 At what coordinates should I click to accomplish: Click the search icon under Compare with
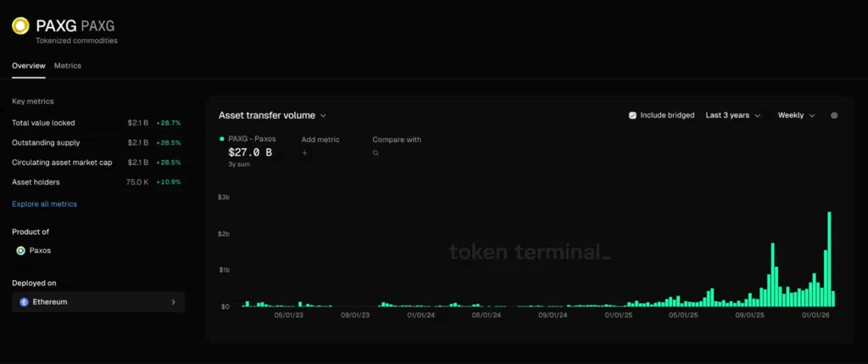(x=376, y=153)
